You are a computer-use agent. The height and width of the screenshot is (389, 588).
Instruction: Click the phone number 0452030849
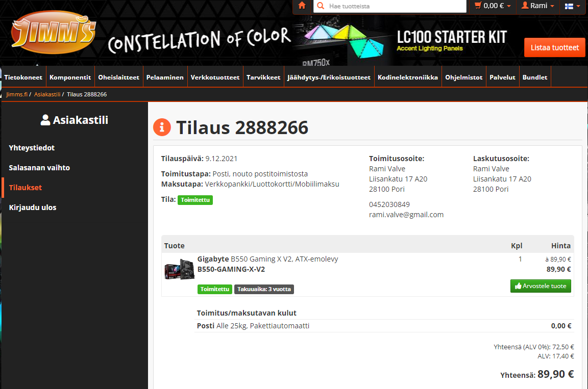(x=389, y=204)
